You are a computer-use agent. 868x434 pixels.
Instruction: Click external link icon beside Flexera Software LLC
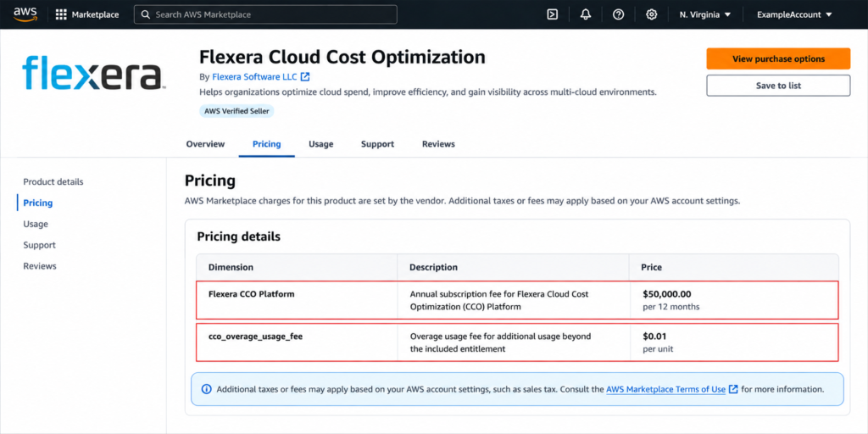[x=305, y=77]
